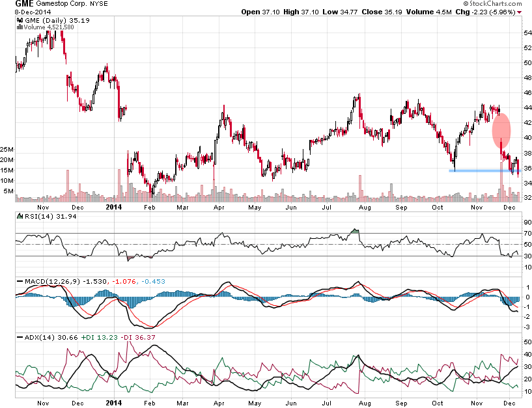532x408 pixels.
Task: Click the red down-arrow after Chg percentage
Action: click(x=519, y=12)
